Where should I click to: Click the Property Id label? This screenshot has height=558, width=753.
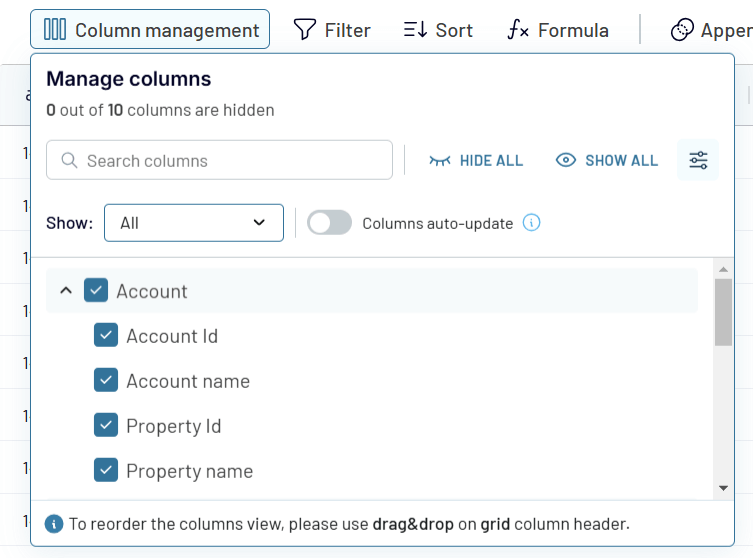click(x=174, y=426)
